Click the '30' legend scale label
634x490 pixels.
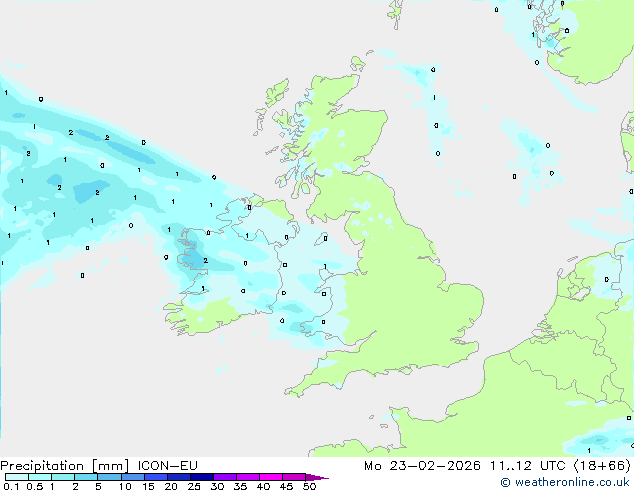(217, 486)
